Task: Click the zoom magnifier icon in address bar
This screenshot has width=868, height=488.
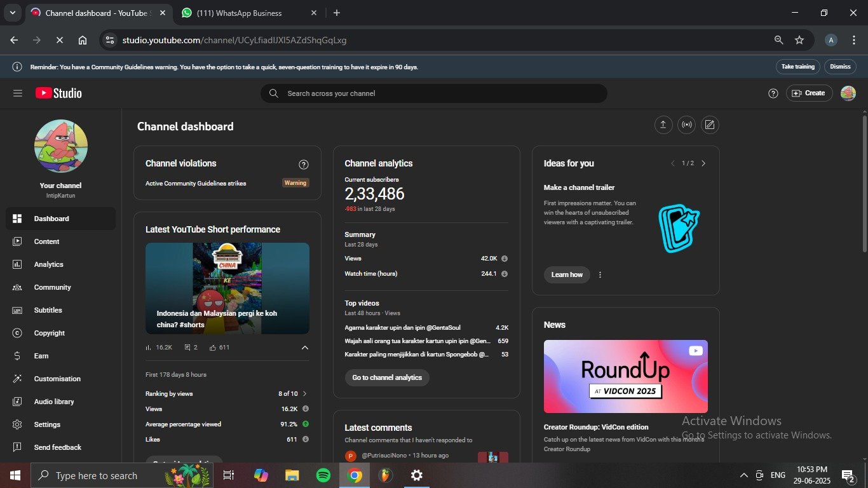Action: (778, 40)
